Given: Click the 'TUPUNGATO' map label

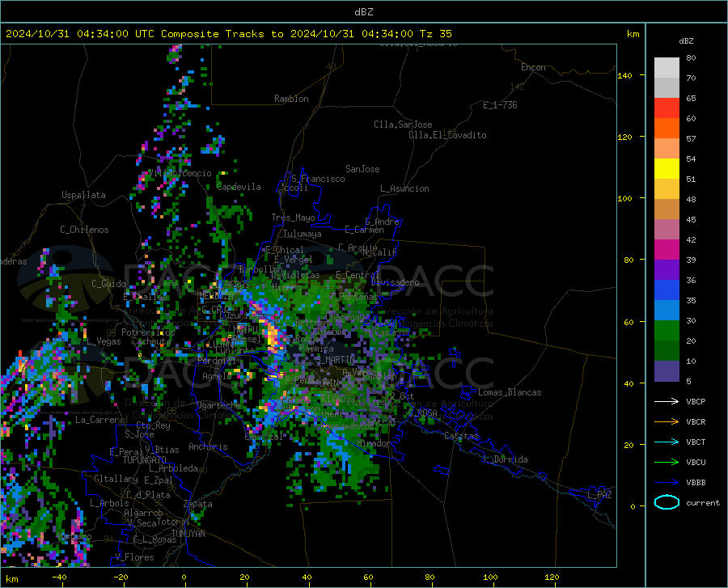Looking at the screenshot, I should (x=145, y=460).
